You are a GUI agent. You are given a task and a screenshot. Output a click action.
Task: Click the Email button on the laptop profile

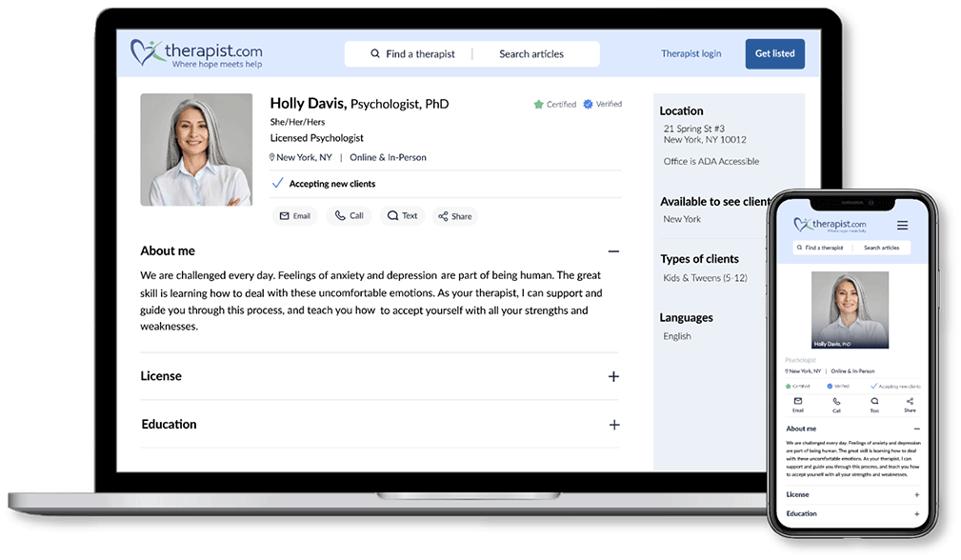click(294, 216)
